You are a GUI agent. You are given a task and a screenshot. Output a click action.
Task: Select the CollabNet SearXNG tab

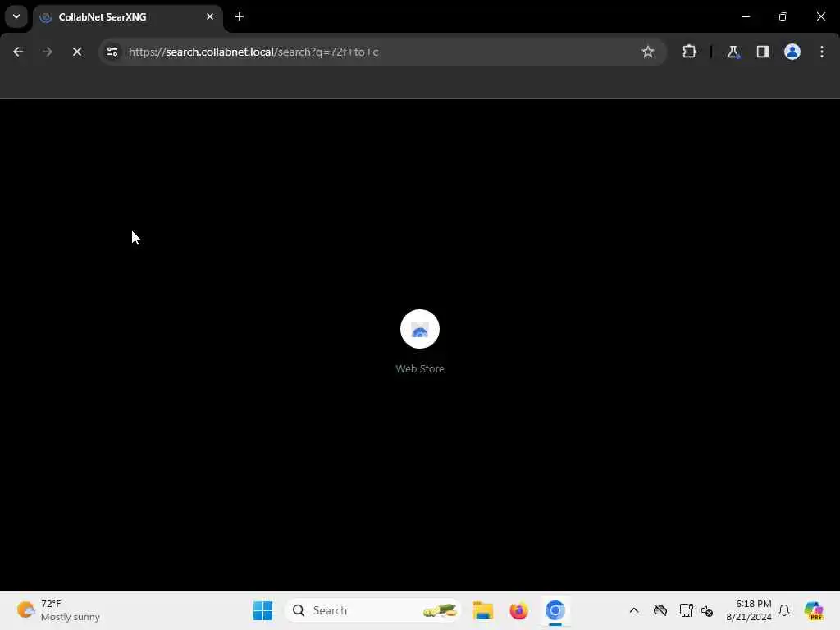point(127,17)
